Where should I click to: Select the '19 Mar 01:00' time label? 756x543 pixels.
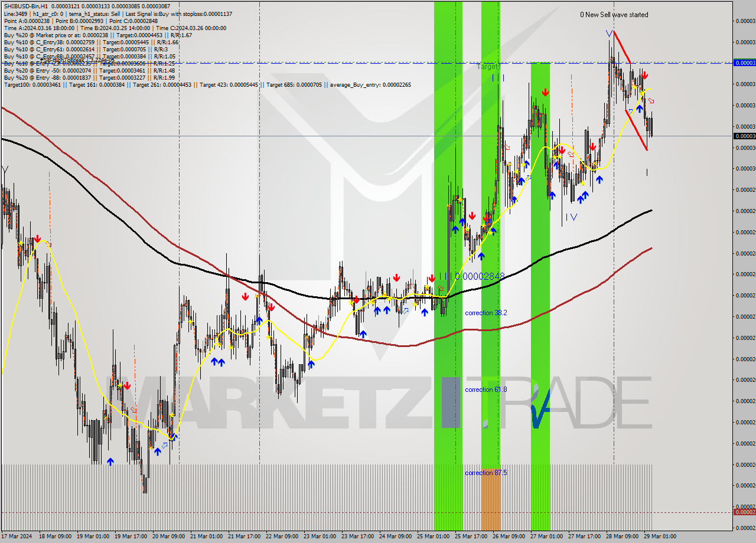pyautogui.click(x=93, y=537)
